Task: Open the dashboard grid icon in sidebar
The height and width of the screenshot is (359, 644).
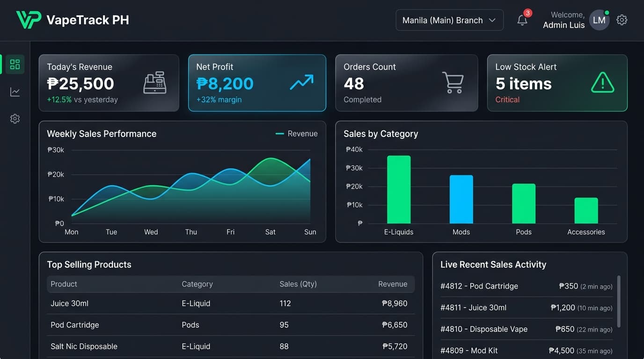Action: coord(15,64)
